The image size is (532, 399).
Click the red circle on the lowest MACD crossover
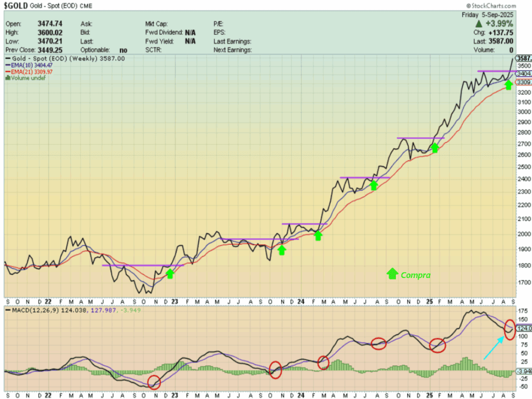[154, 382]
